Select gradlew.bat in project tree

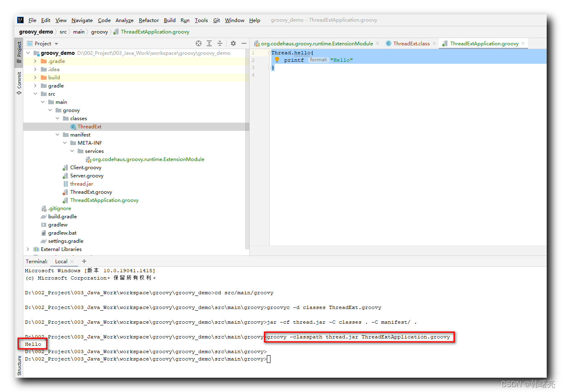pyautogui.click(x=62, y=233)
